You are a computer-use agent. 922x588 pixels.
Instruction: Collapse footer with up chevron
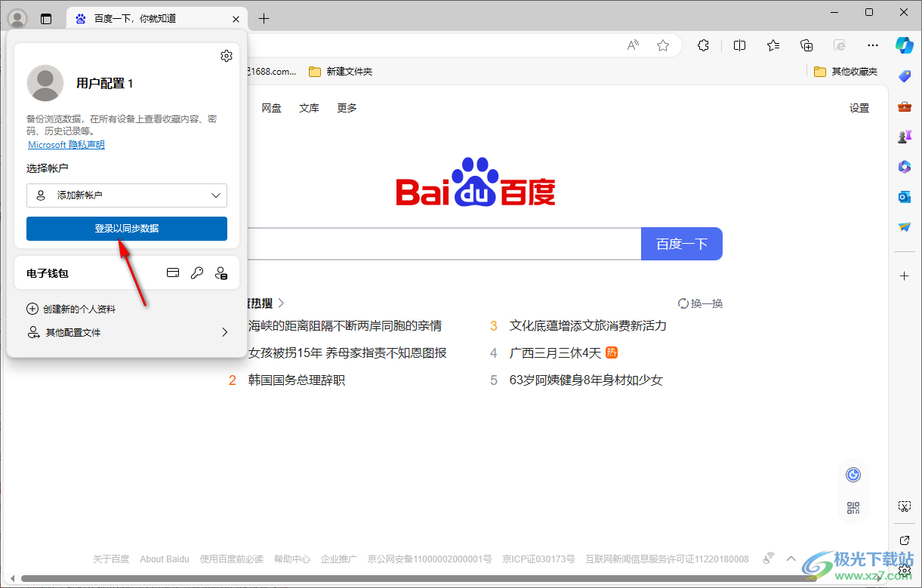click(x=791, y=559)
